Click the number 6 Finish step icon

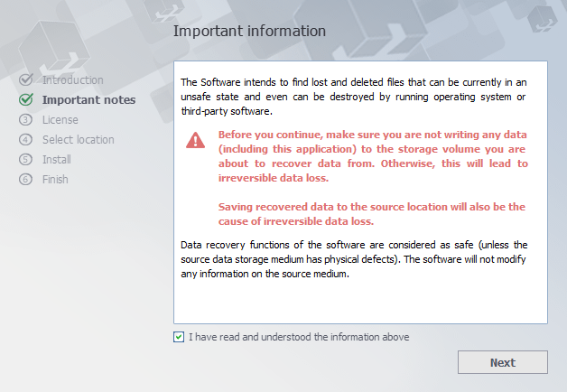tap(25, 180)
